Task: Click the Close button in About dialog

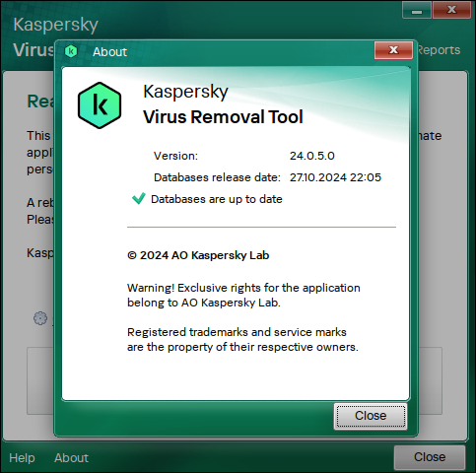Action: (371, 416)
